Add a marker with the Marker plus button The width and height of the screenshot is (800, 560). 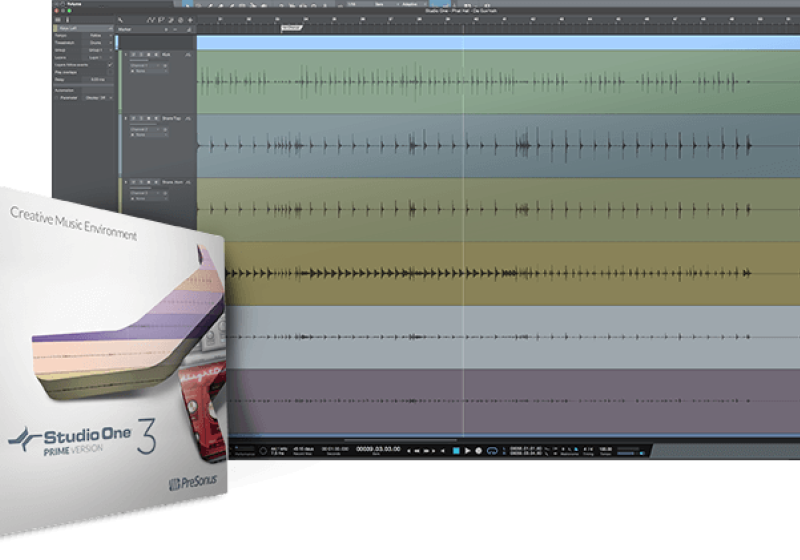[166, 30]
